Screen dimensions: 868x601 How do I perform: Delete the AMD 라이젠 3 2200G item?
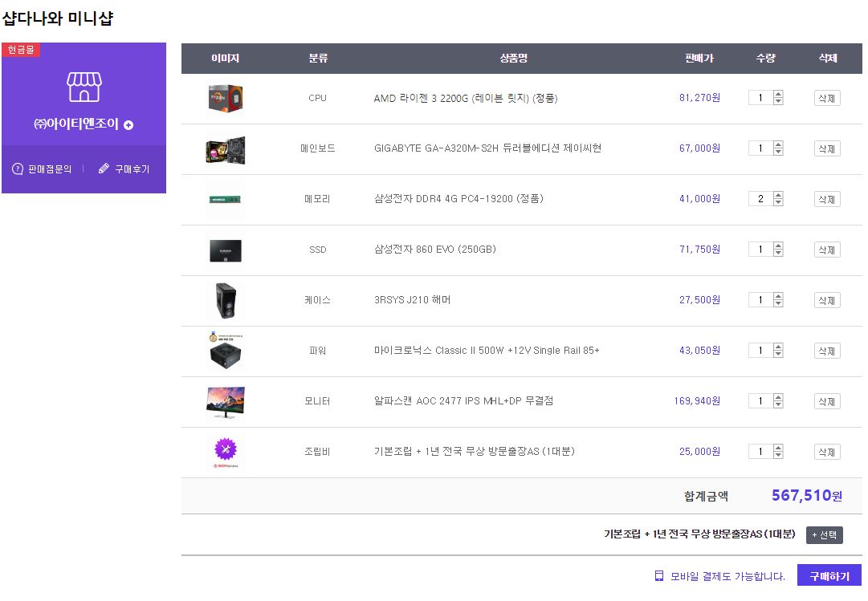pyautogui.click(x=827, y=98)
